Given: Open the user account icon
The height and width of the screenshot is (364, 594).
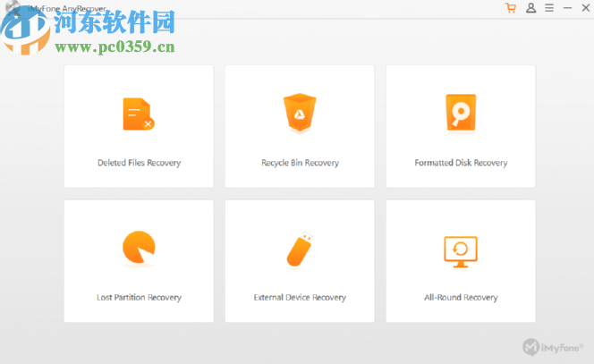Looking at the screenshot, I should pos(530,8).
